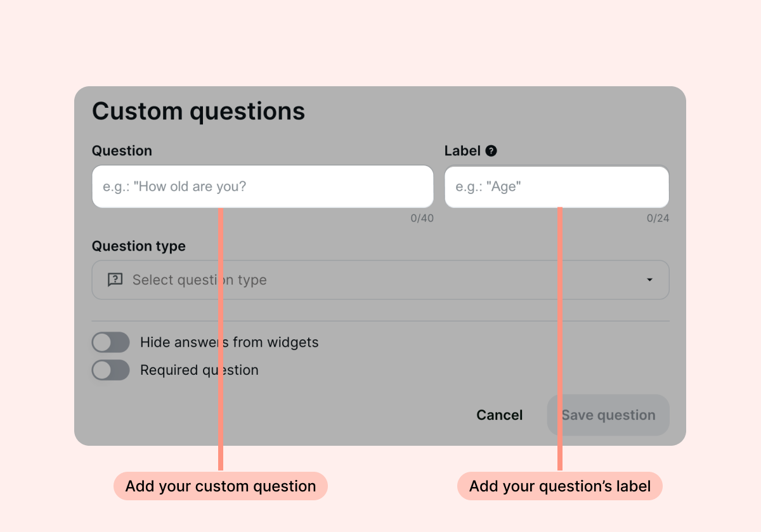Click the Label input field
761x532 pixels.
coord(557,186)
